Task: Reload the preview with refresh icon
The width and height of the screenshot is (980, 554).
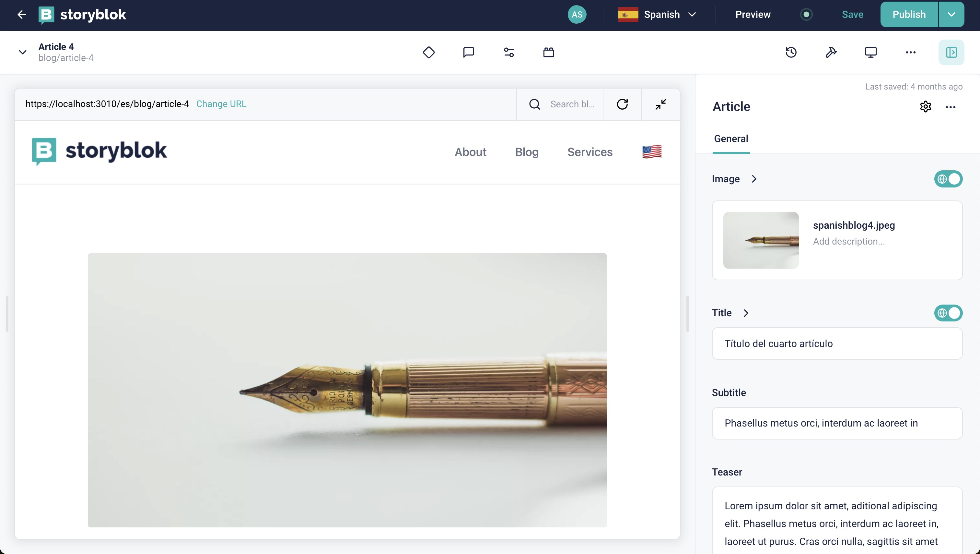Action: (x=622, y=104)
